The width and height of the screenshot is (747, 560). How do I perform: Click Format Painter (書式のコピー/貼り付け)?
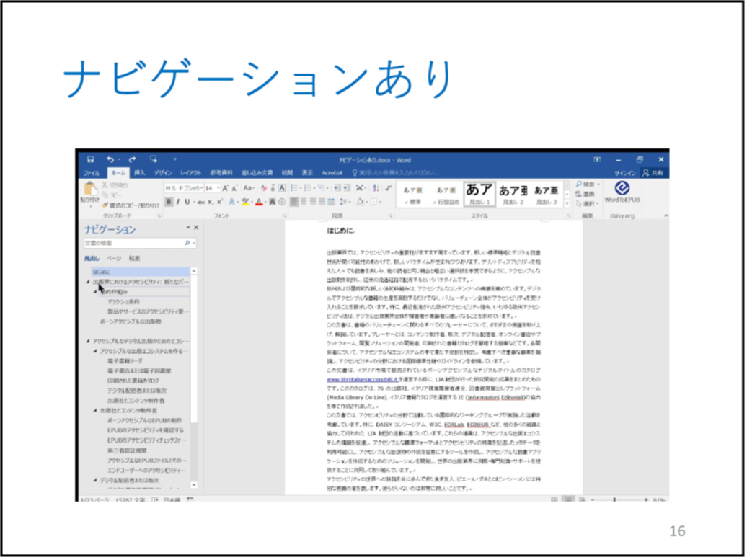(x=130, y=205)
